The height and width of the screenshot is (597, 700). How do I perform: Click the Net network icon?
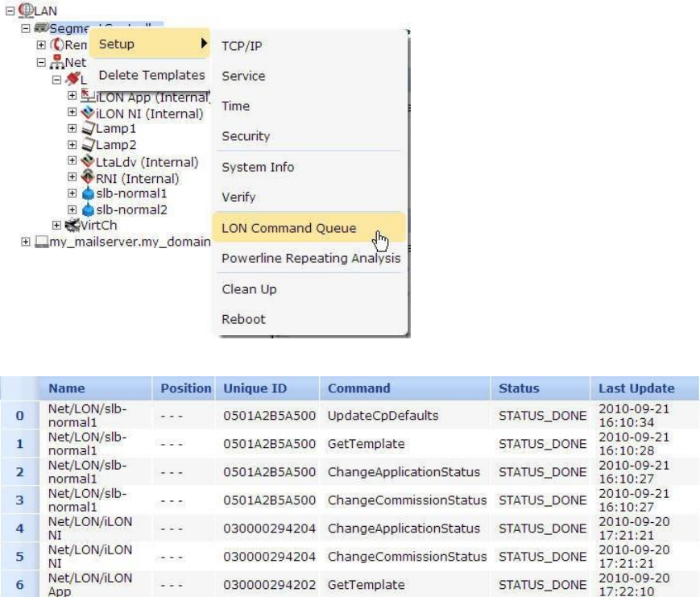tap(56, 61)
